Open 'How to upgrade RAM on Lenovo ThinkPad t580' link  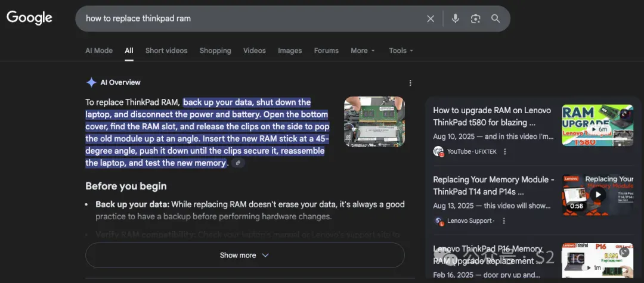492,117
